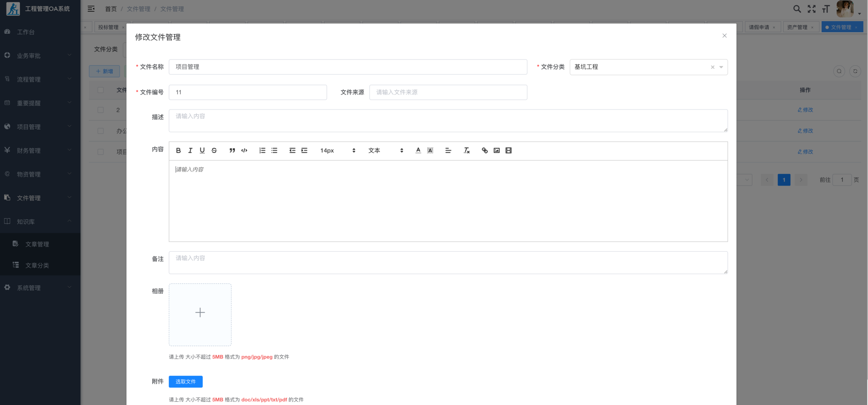Open 文章管理 in the sidebar menu
868x405 pixels.
(x=37, y=244)
